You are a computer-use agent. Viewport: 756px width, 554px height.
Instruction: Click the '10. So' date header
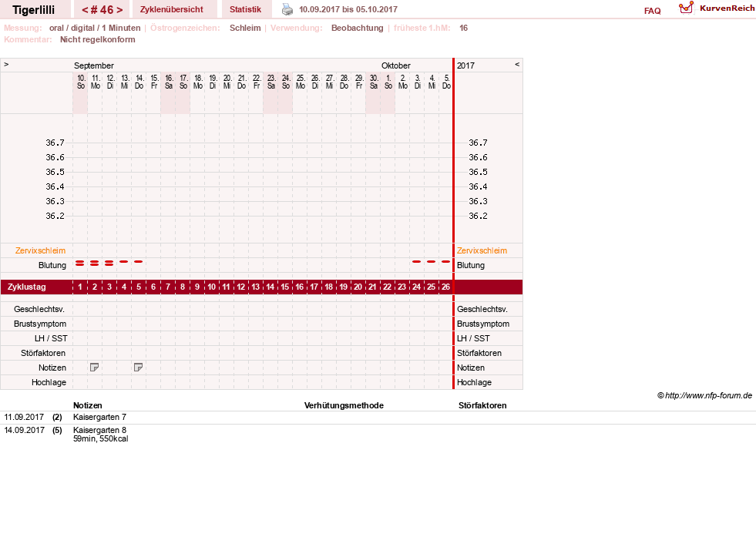[x=80, y=82]
